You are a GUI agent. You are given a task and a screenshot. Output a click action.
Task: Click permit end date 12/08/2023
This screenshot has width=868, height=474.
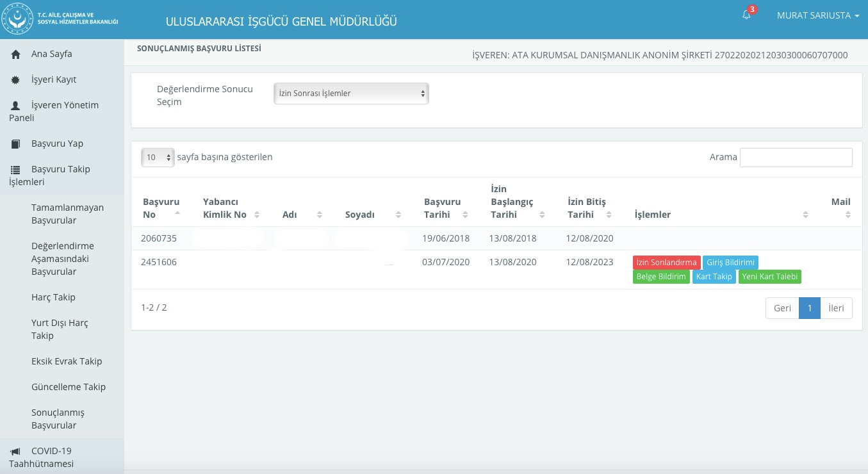click(589, 262)
